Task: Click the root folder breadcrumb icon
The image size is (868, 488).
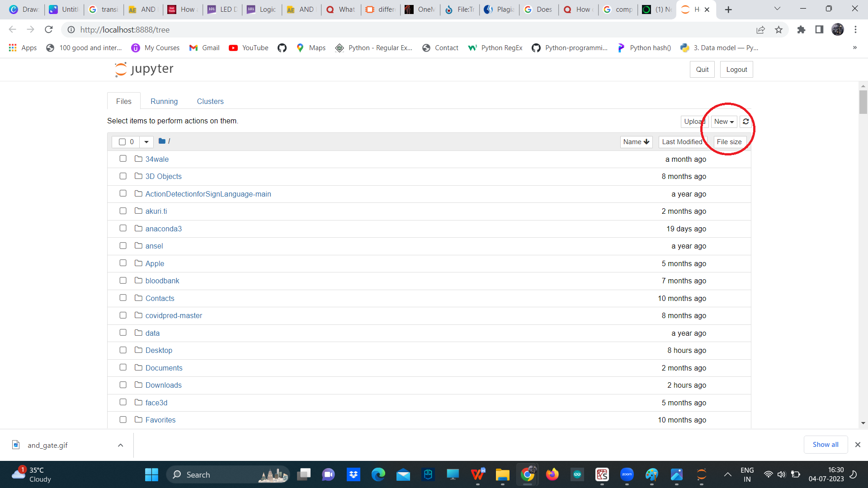Action: (x=162, y=141)
